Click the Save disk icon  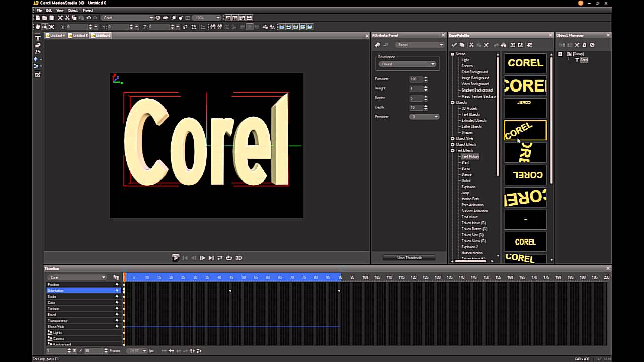pos(51,18)
